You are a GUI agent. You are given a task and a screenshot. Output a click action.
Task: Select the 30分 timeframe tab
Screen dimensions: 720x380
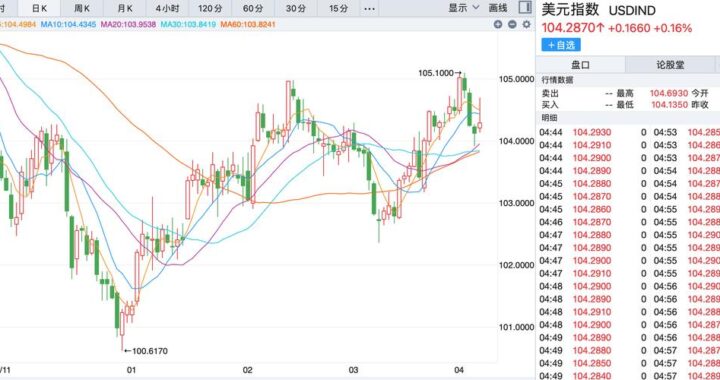[295, 8]
